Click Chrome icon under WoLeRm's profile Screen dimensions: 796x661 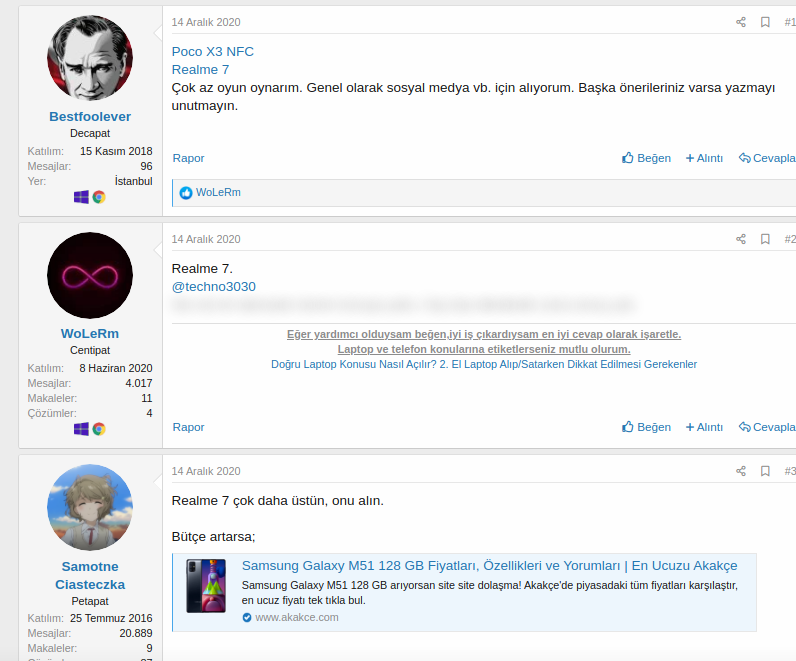point(99,429)
